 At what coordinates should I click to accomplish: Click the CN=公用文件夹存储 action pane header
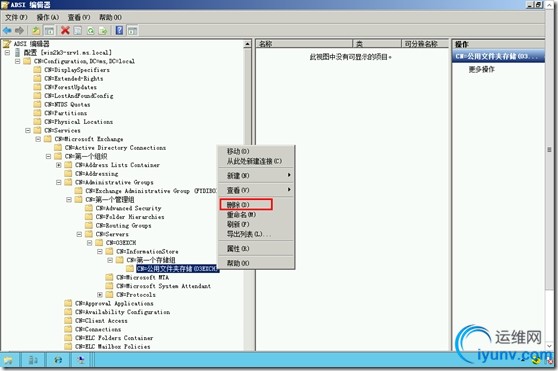click(498, 56)
